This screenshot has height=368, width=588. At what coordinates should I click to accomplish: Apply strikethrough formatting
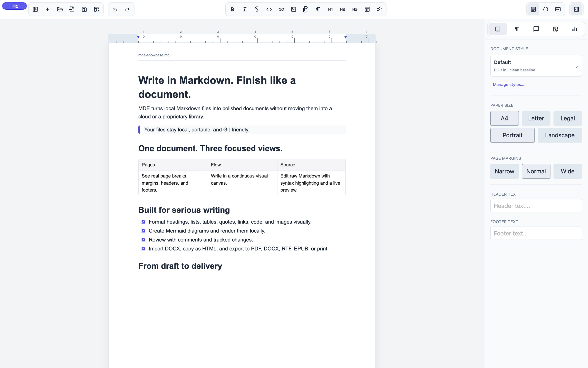(257, 9)
